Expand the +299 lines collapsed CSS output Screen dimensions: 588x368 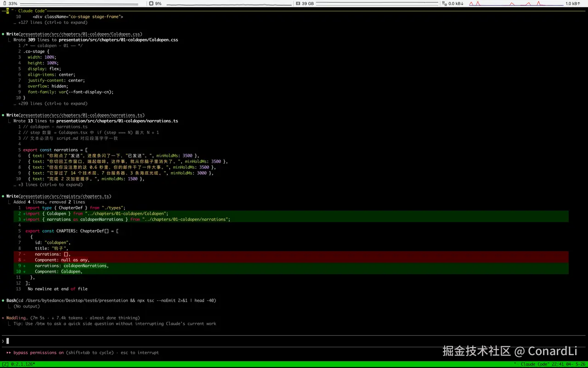click(x=51, y=103)
